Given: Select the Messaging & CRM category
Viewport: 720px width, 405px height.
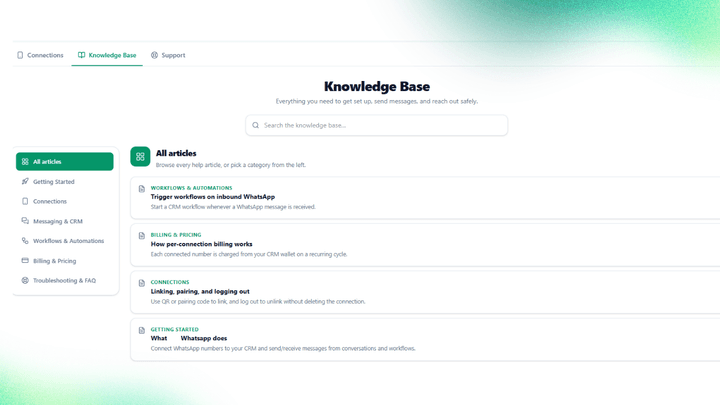Looking at the screenshot, I should click(x=65, y=221).
